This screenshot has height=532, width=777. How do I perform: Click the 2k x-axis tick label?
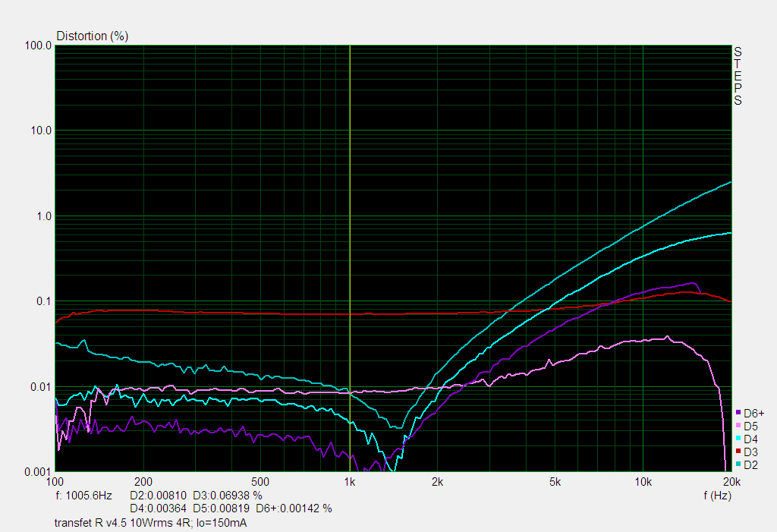coord(438,482)
